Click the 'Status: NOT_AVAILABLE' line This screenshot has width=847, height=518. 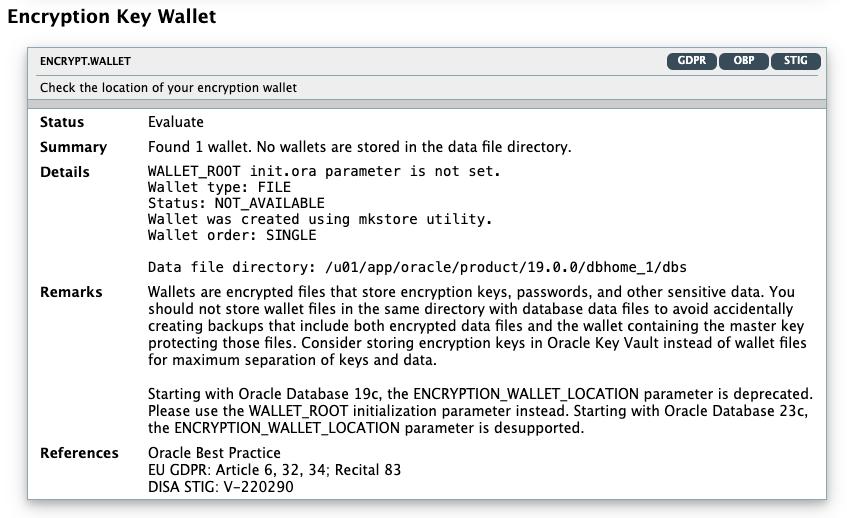pos(236,204)
